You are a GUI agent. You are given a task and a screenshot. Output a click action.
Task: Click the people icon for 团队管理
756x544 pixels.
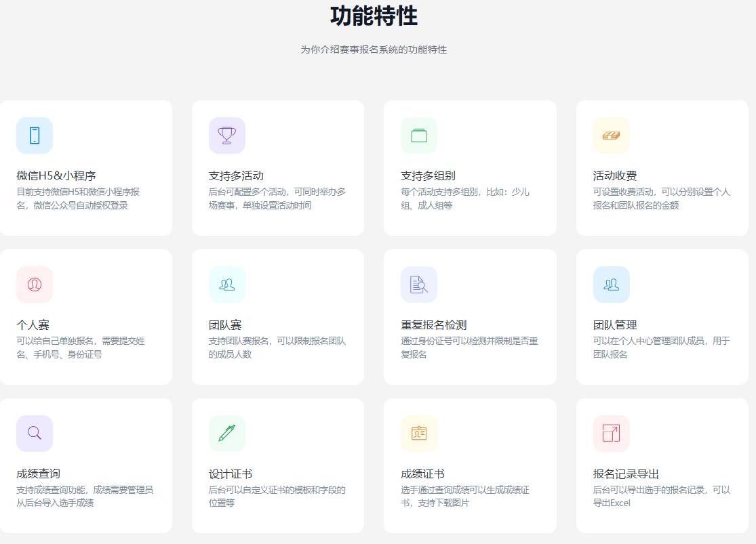[x=612, y=285]
